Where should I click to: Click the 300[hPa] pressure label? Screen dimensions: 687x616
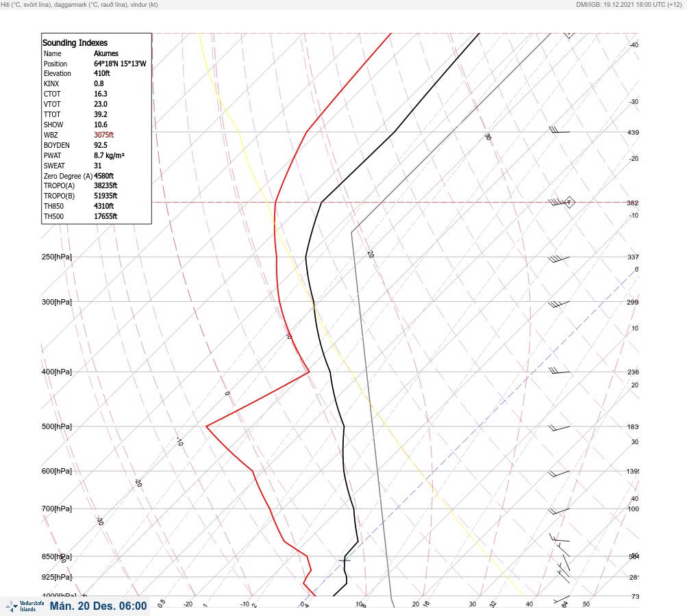click(57, 302)
